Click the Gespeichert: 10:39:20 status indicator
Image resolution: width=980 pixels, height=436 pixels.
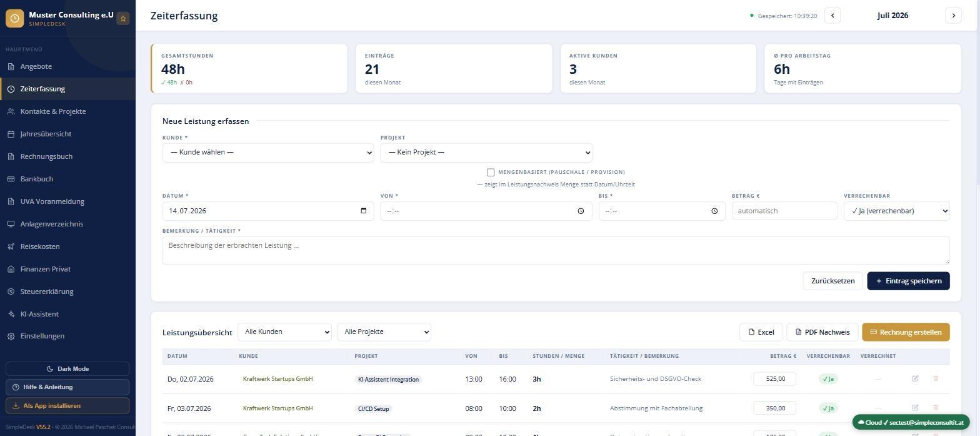[x=784, y=16]
